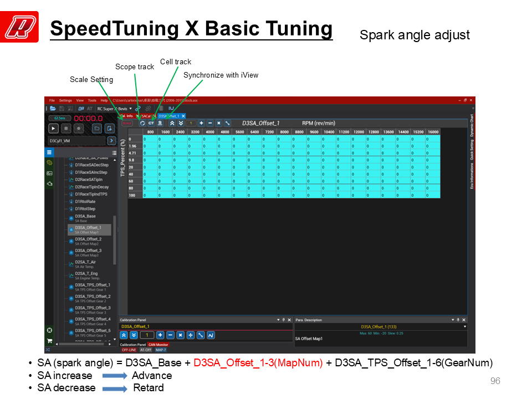Click the multiply button in map toolbar

219,123
